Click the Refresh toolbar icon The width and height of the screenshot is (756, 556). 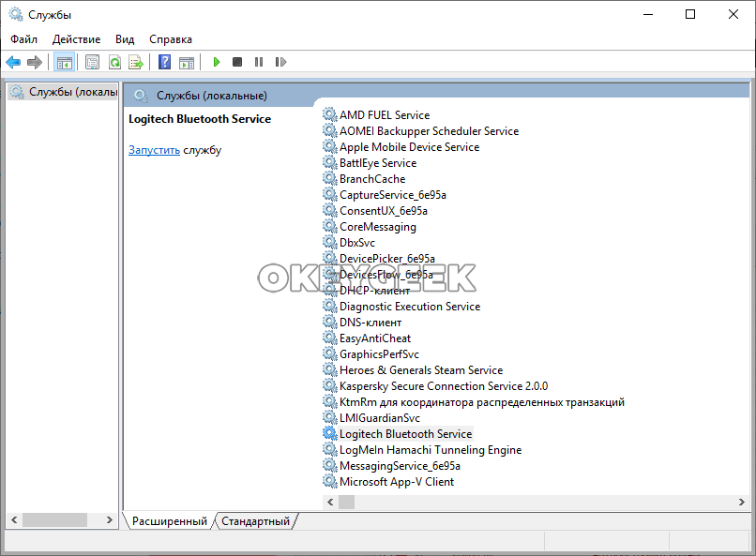point(114,62)
